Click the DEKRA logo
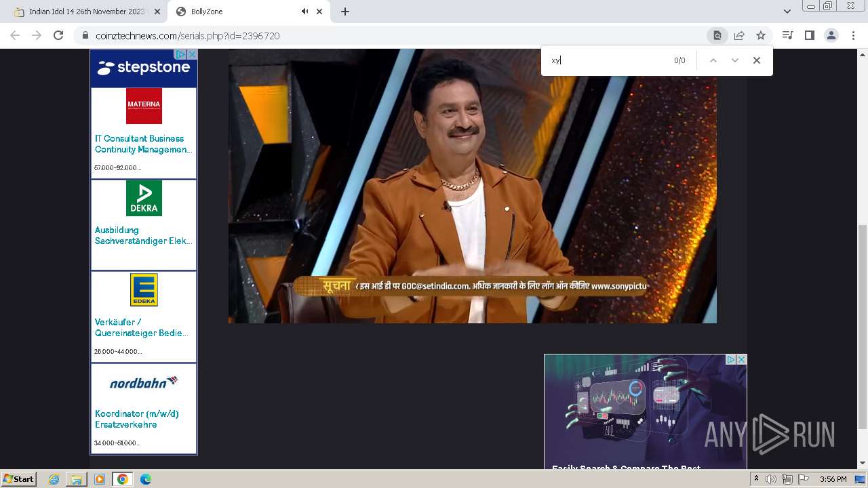868x488 pixels. pyautogui.click(x=144, y=198)
